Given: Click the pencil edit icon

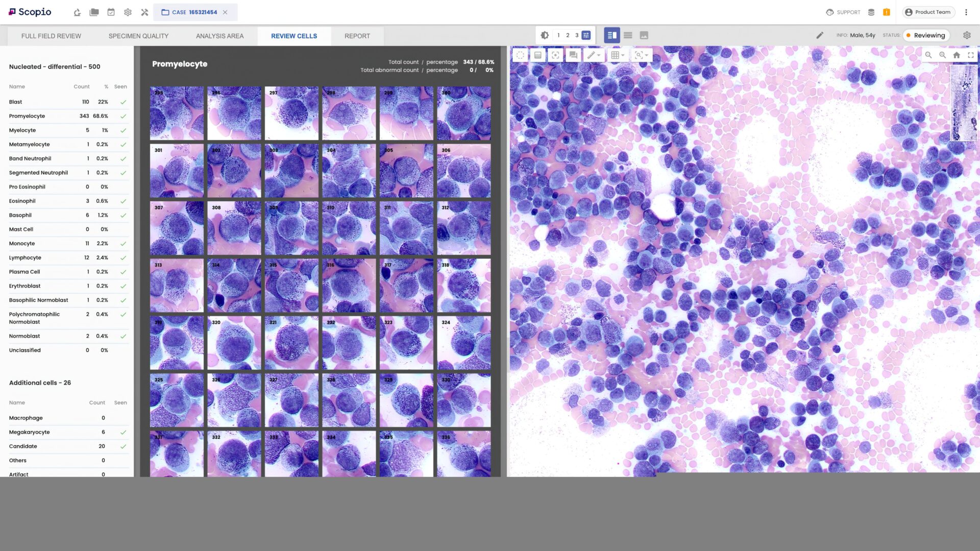Looking at the screenshot, I should [820, 35].
